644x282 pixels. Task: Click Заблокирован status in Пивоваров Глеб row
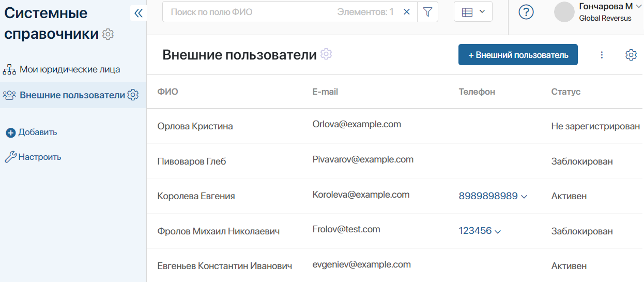point(582,161)
